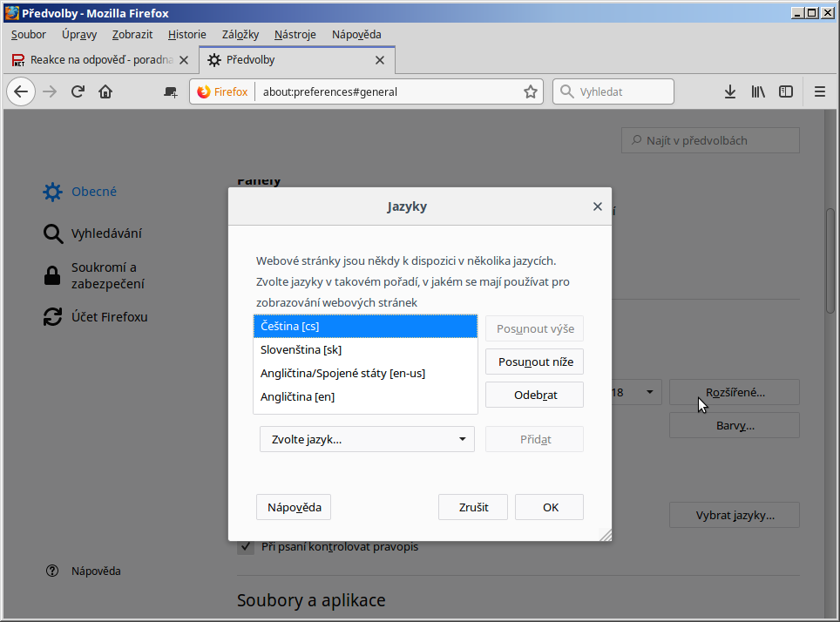This screenshot has width=840, height=622.
Task: Open the Obecné category label
Action: (x=94, y=192)
